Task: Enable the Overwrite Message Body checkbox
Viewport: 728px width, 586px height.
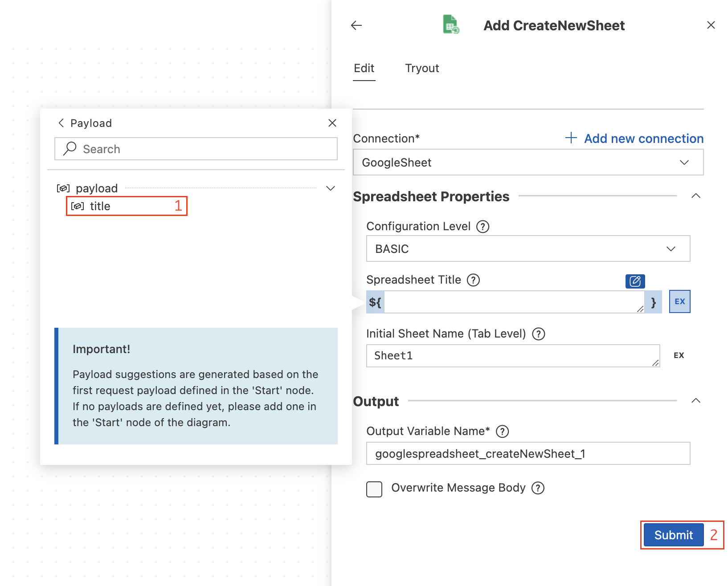Action: (x=374, y=489)
